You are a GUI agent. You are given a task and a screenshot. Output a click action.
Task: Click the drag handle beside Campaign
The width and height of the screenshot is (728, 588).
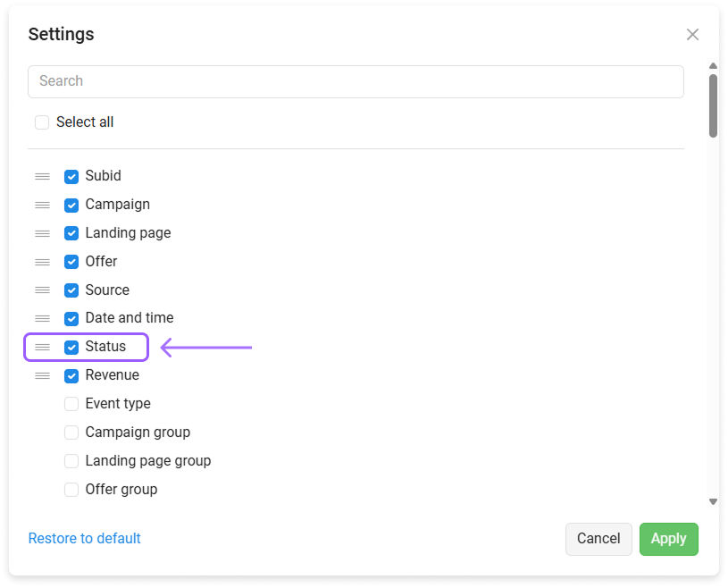(x=42, y=205)
